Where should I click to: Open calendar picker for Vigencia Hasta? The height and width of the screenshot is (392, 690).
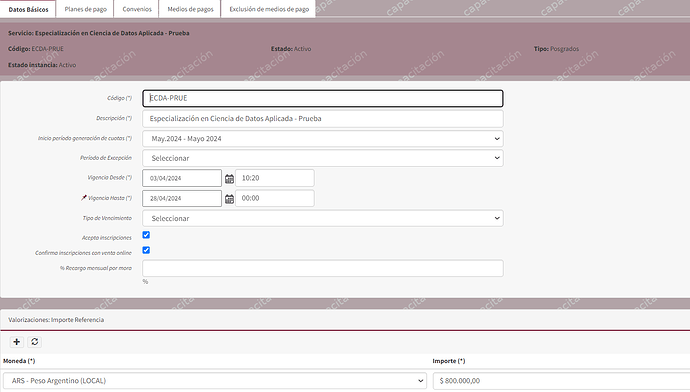229,199
